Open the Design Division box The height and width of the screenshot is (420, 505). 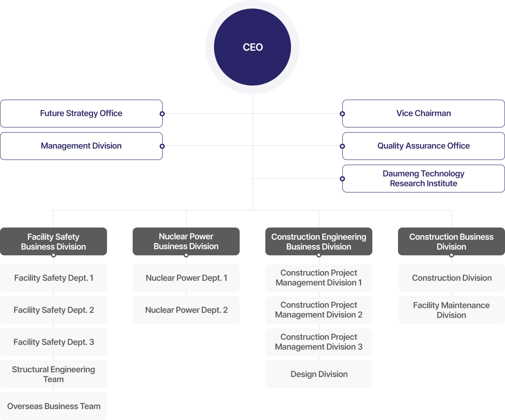tap(319, 374)
